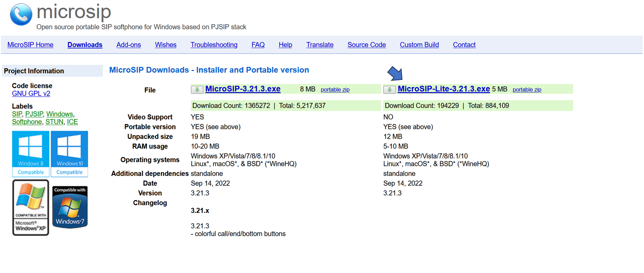Open the GNU GPL v2 license link
The height and width of the screenshot is (273, 644).
(x=31, y=94)
